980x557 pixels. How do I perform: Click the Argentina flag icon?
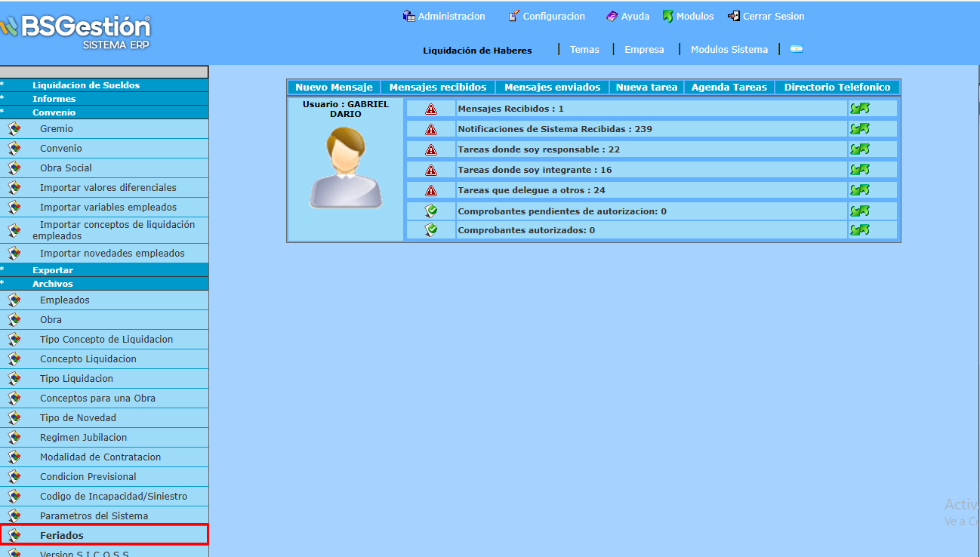pos(797,49)
